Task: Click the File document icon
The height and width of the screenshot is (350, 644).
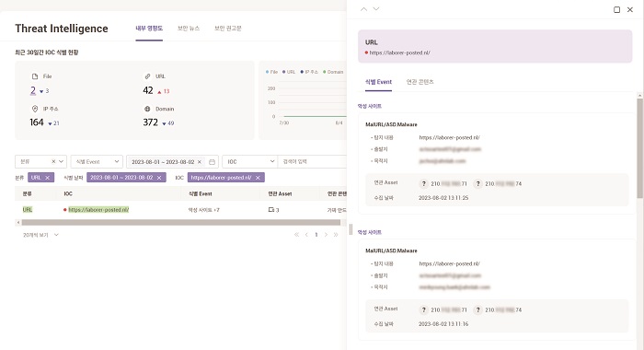Action: 35,76
